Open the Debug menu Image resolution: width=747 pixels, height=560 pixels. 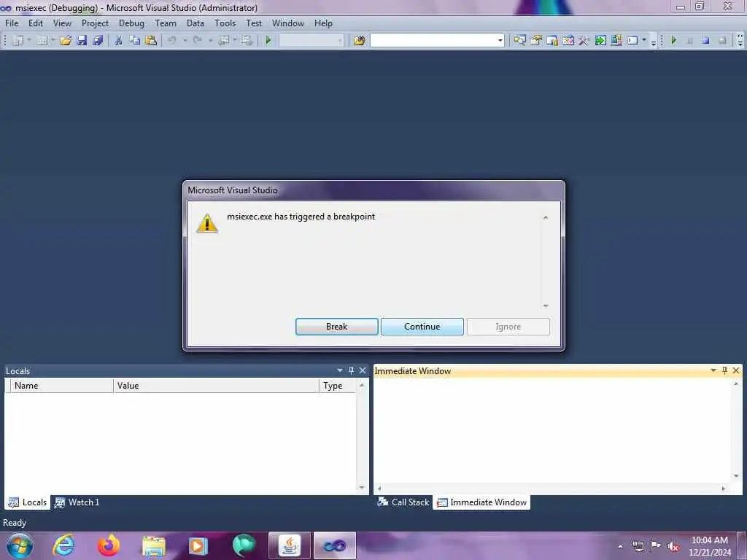[131, 23]
